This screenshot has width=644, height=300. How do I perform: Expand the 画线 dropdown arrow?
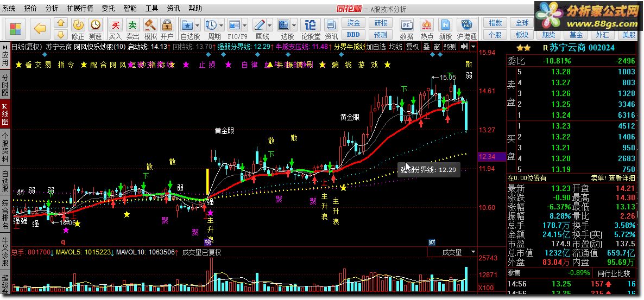pos(269,25)
